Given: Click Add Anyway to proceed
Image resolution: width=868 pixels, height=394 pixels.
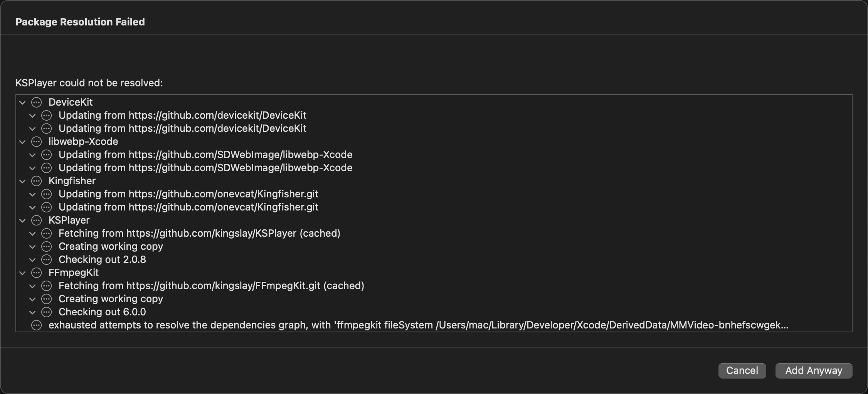Looking at the screenshot, I should click(813, 370).
